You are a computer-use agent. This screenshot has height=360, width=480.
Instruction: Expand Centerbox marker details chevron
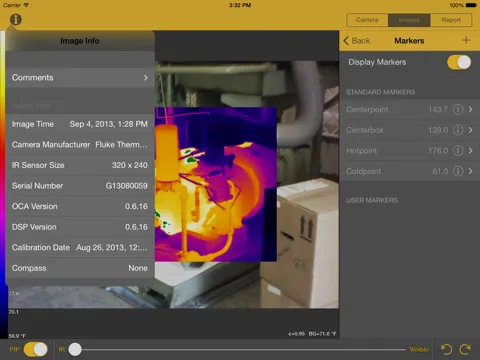[x=471, y=130]
